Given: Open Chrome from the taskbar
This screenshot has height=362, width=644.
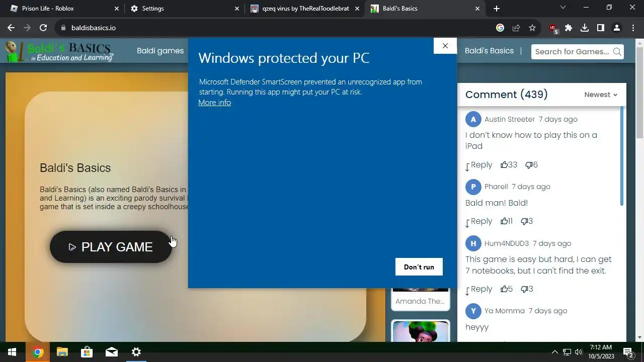Looking at the screenshot, I should pos(37,352).
